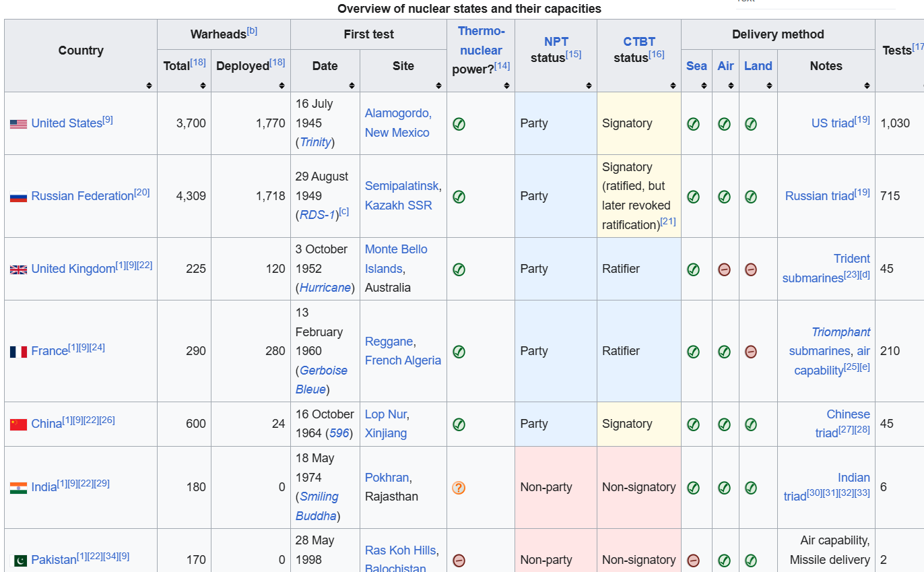Click India Sea green checkmark icon
This screenshot has height=572, width=924.
click(693, 488)
